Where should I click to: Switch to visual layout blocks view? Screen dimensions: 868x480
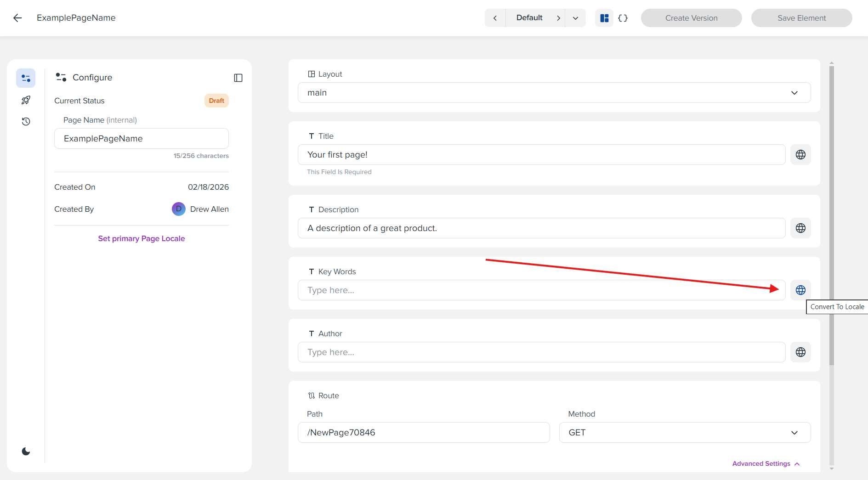pyautogui.click(x=604, y=17)
